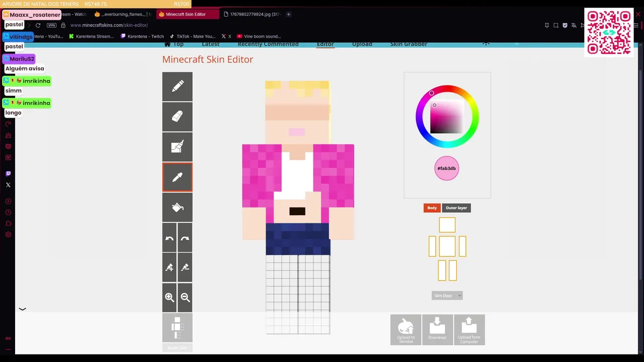
Task: Click the hue ring color wheel handle
Action: click(x=431, y=93)
